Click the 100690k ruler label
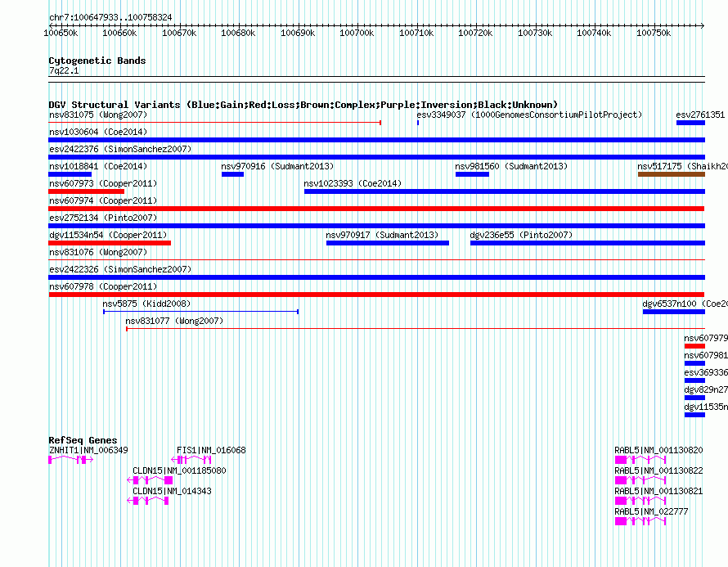The height and width of the screenshot is (567, 728). [x=298, y=33]
